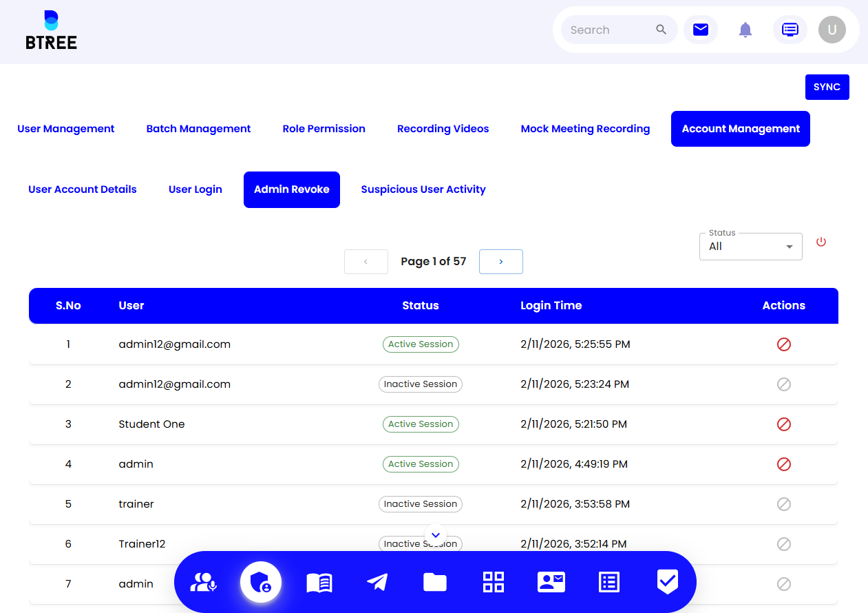868x613 pixels.
Task: Open the user avatar U
Action: tap(832, 30)
